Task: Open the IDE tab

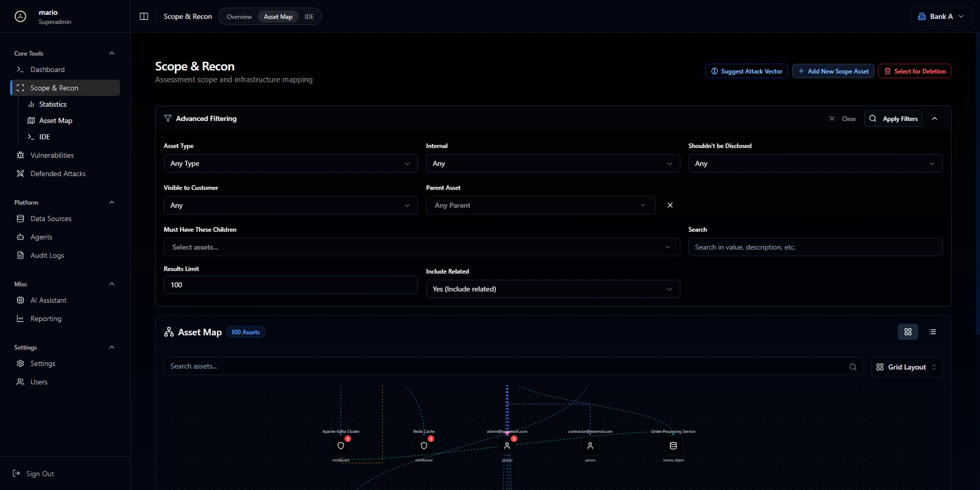Action: (x=309, y=16)
